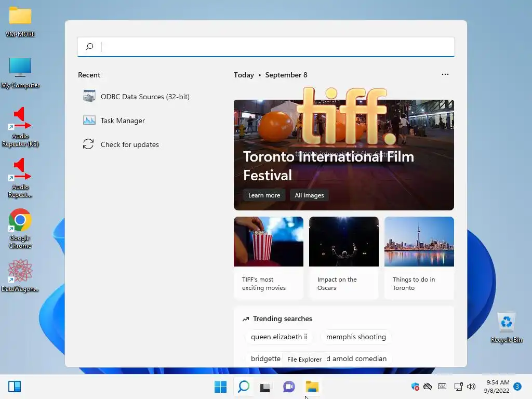Open Task Manager recent entry text
This screenshot has height=399, width=532.
[x=123, y=121]
